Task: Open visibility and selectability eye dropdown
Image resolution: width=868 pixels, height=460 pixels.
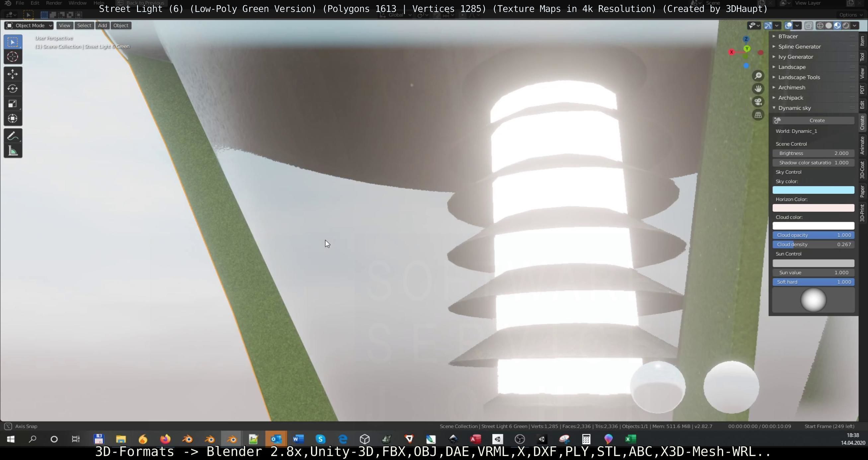Action: 754,26
